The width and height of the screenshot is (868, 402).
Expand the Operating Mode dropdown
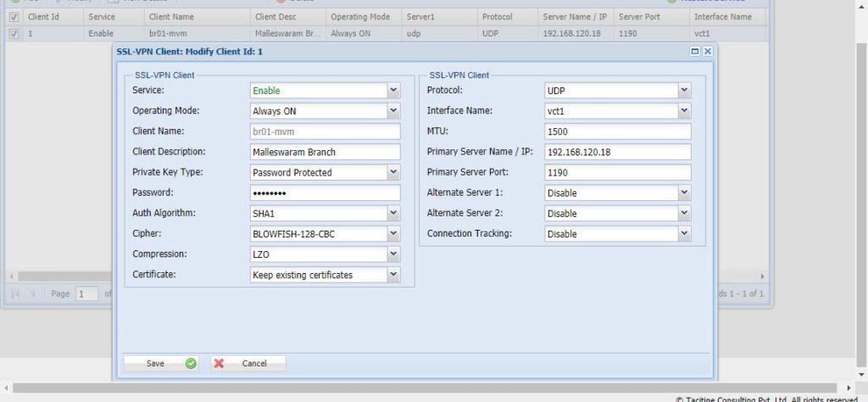point(392,110)
